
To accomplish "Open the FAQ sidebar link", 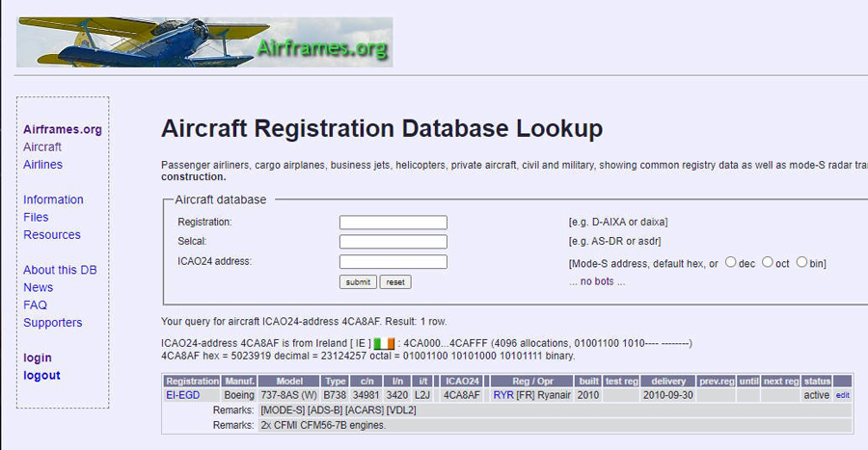I will click(x=35, y=305).
